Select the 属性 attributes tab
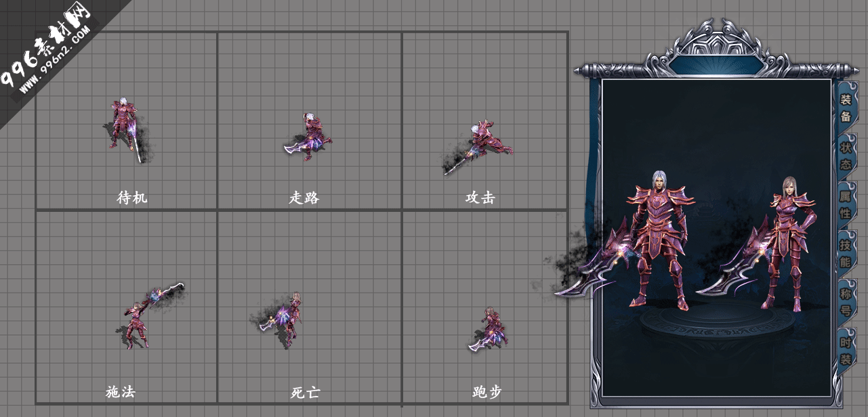Viewport: 868px width, 417px height. pos(846,204)
